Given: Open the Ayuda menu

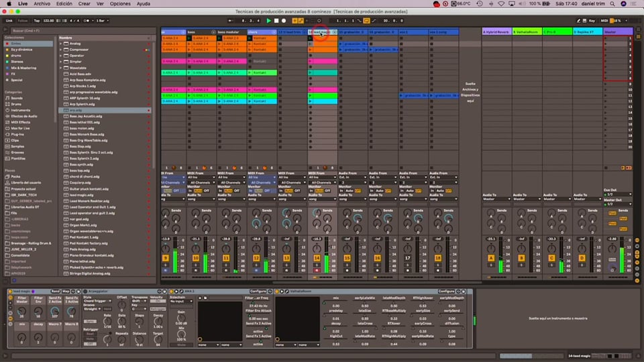Looking at the screenshot, I should tap(144, 4).
